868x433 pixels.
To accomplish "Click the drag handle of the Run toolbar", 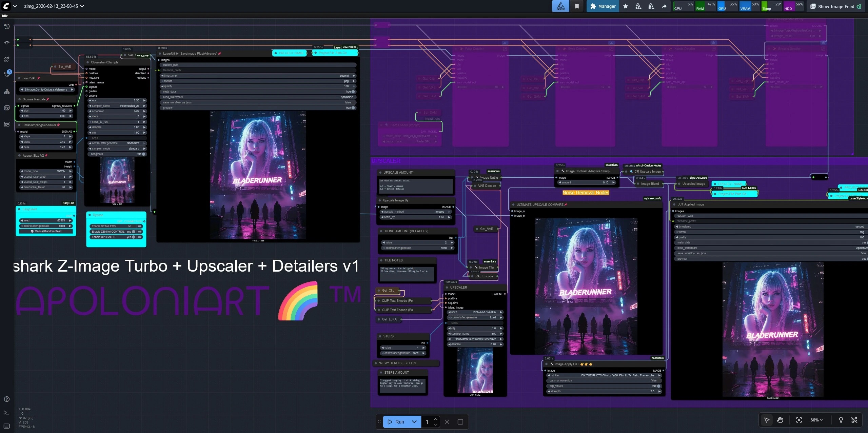I will click(x=379, y=422).
